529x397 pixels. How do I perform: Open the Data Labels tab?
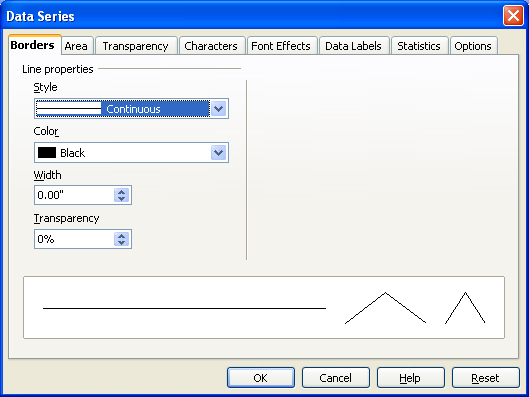[x=354, y=46]
